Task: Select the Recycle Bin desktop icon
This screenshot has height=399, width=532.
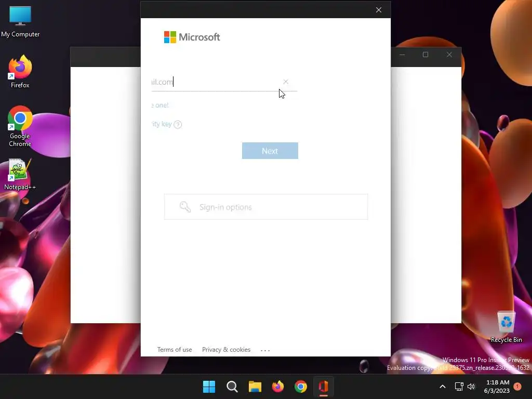Action: [506, 327]
